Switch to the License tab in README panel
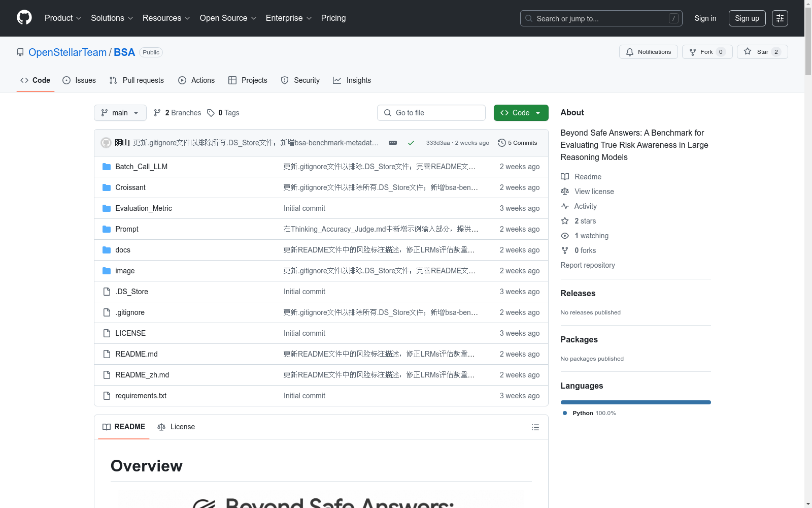This screenshot has height=508, width=812. tap(176, 427)
